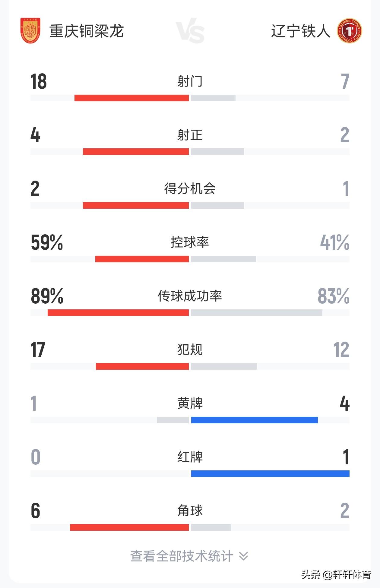Click the blue 红牌 red card bar

pos(270,474)
